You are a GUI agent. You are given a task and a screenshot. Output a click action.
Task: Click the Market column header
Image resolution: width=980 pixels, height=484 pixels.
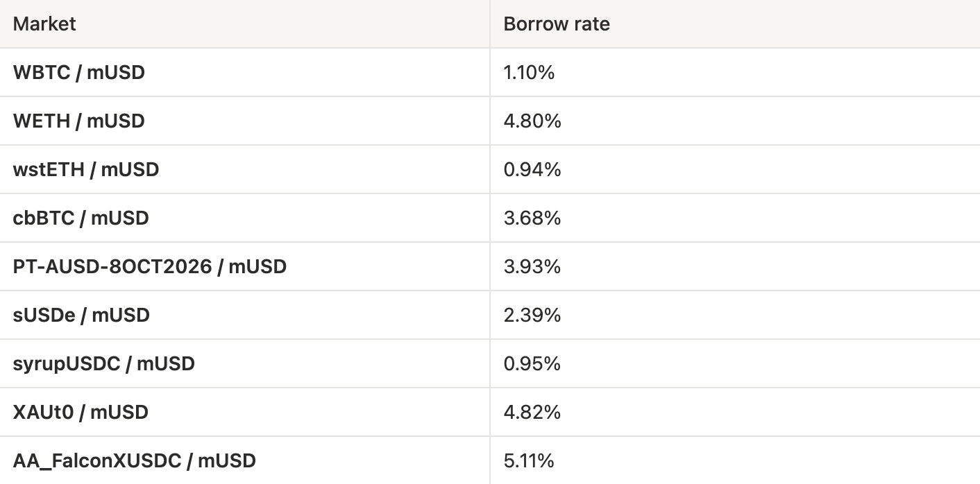click(x=244, y=24)
